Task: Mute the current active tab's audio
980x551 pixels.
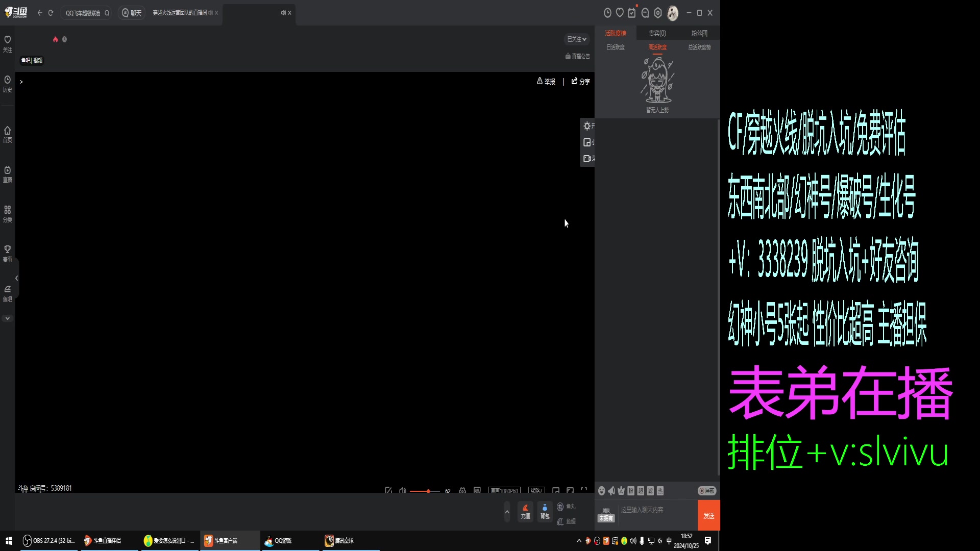Action: (283, 13)
